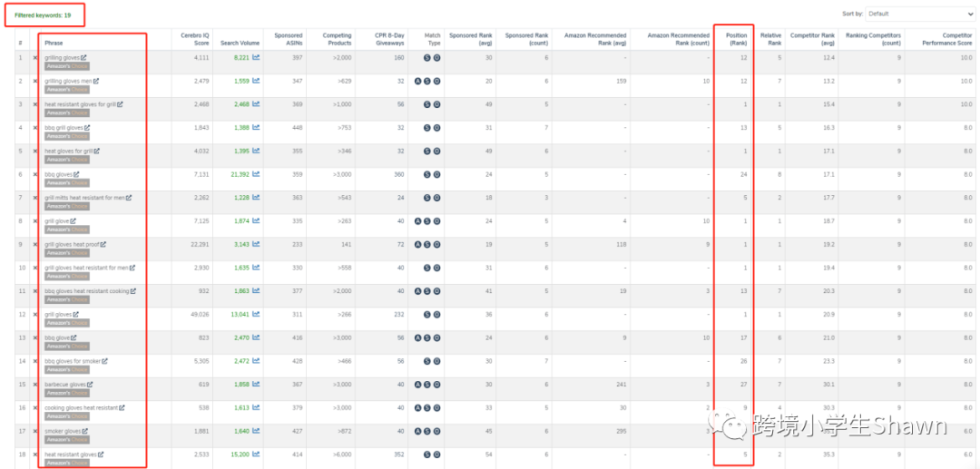This screenshot has width=980, height=469.
Task: Click the search volume value 13,041
Action: [236, 314]
